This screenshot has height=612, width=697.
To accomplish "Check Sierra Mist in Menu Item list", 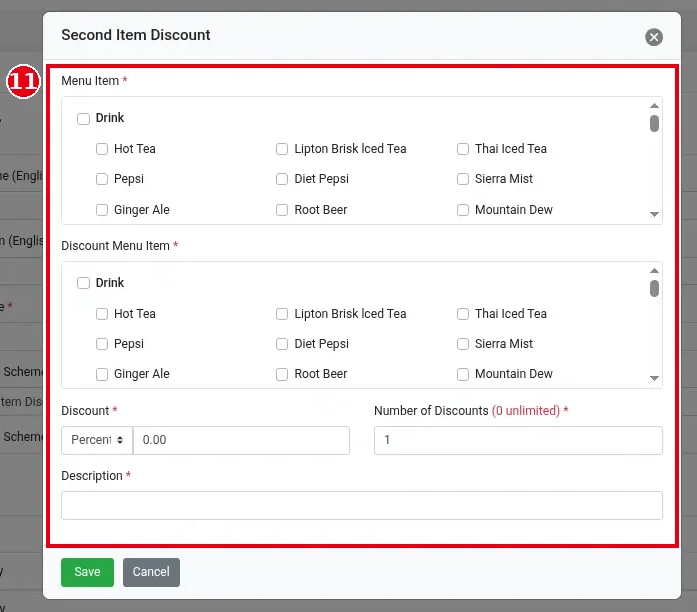I will pyautogui.click(x=463, y=179).
